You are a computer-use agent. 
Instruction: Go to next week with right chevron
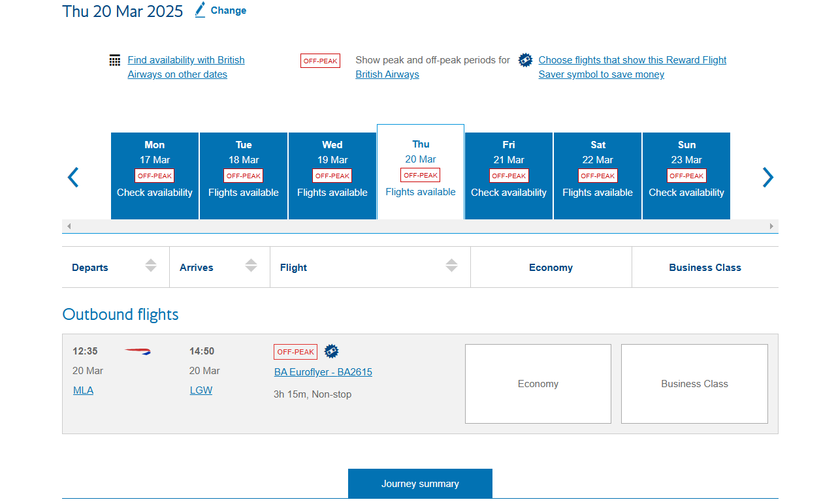767,177
